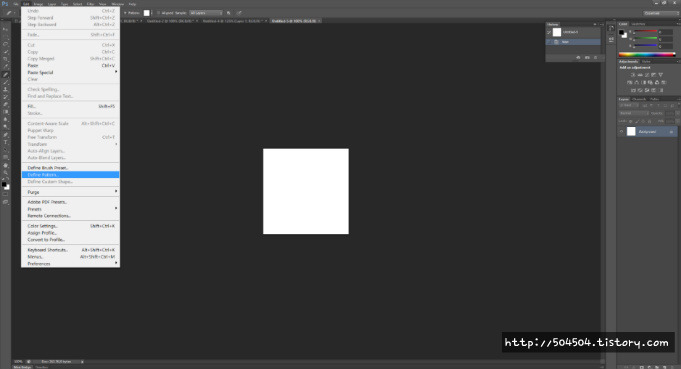Image resolution: width=681 pixels, height=369 pixels.
Task: Add Curves adjustment icon
Action: [x=647, y=75]
